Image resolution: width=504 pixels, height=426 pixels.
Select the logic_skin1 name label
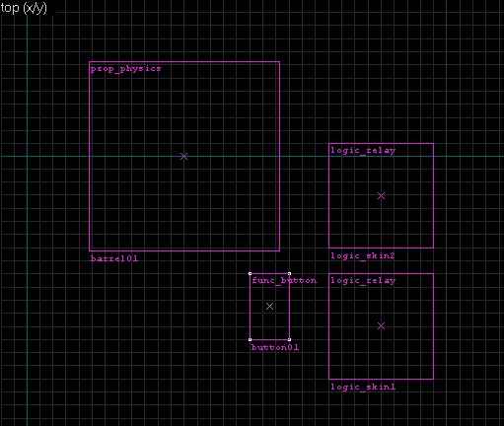click(363, 387)
